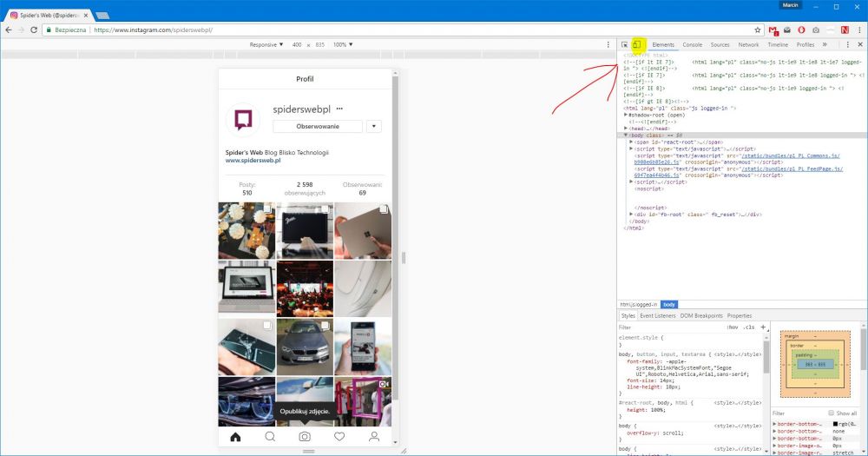
Task: Close the Spider's Web browser tab
Action: click(86, 16)
